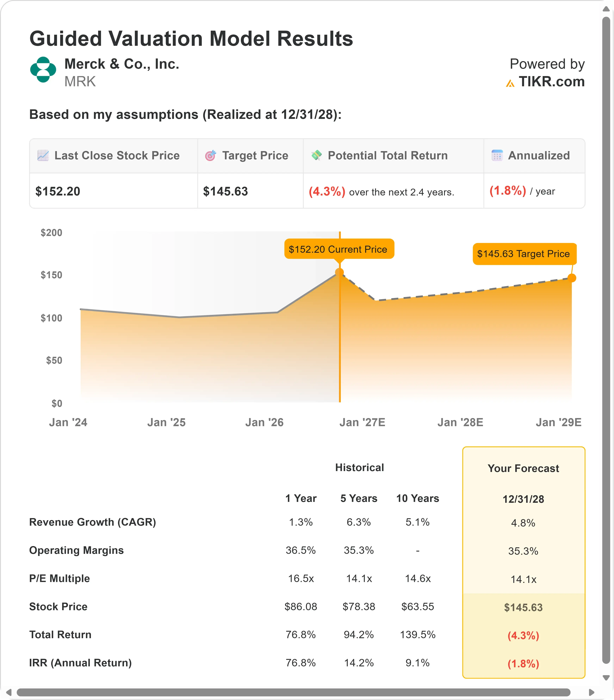Click the calendar icon beside Annualized
This screenshot has width=614, height=700.
point(497,155)
